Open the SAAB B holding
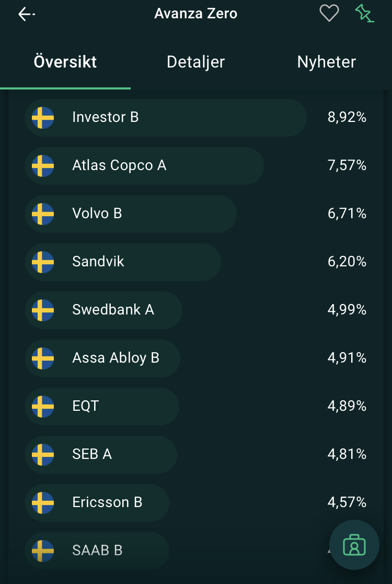 (x=97, y=551)
